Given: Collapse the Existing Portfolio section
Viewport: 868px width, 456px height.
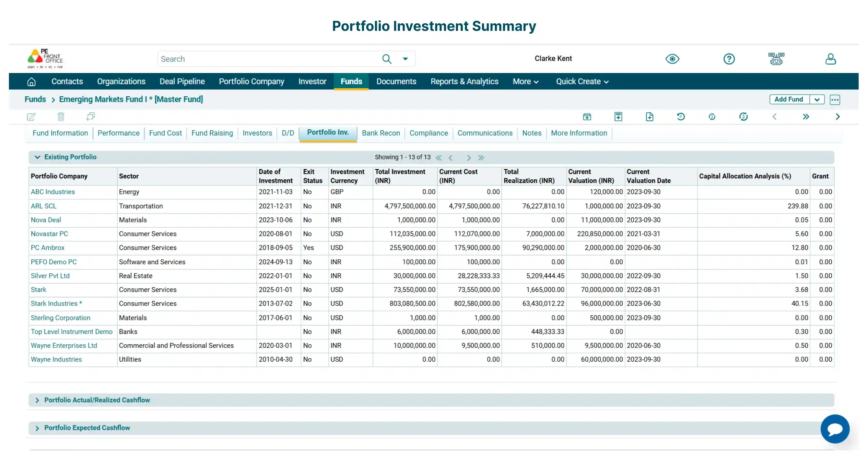Looking at the screenshot, I should pos(37,157).
